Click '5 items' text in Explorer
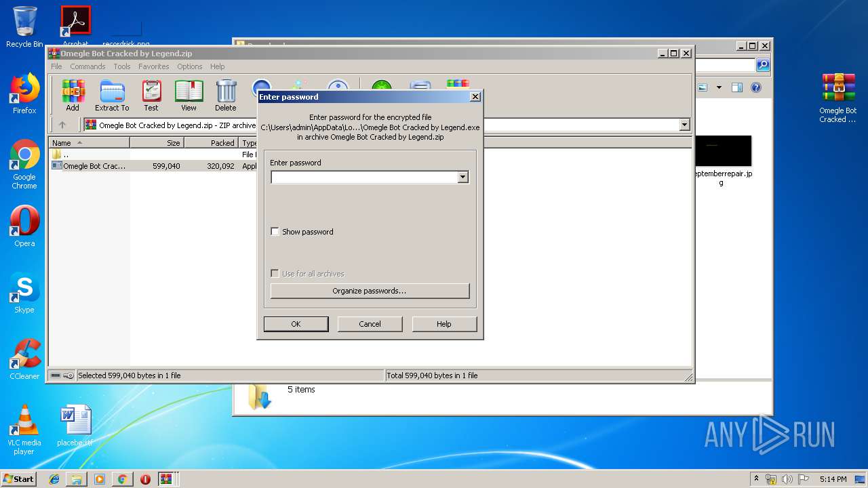 point(301,390)
